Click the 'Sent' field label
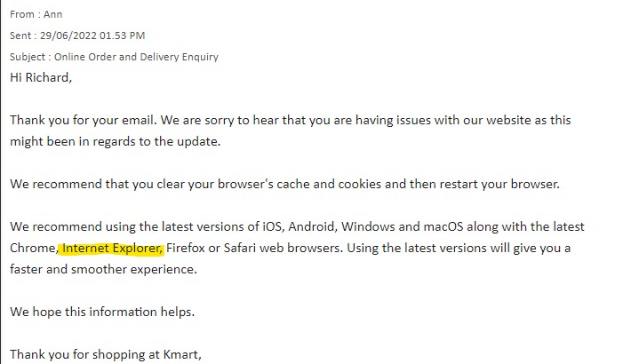 pos(21,36)
